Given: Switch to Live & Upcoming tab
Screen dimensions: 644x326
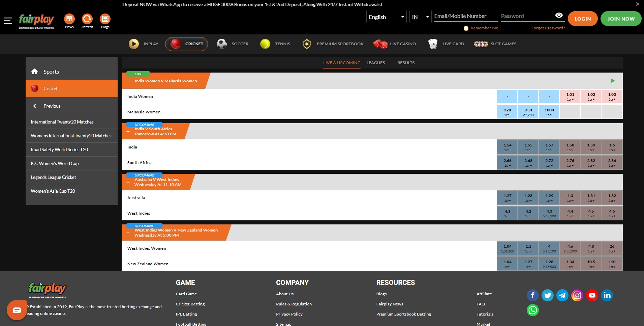Looking at the screenshot, I should coord(342,63).
